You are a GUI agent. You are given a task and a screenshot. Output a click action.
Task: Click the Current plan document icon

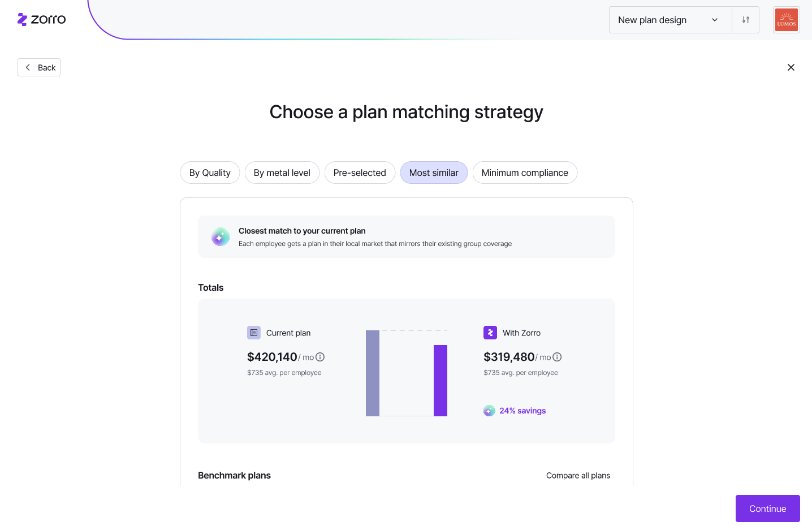click(x=254, y=333)
